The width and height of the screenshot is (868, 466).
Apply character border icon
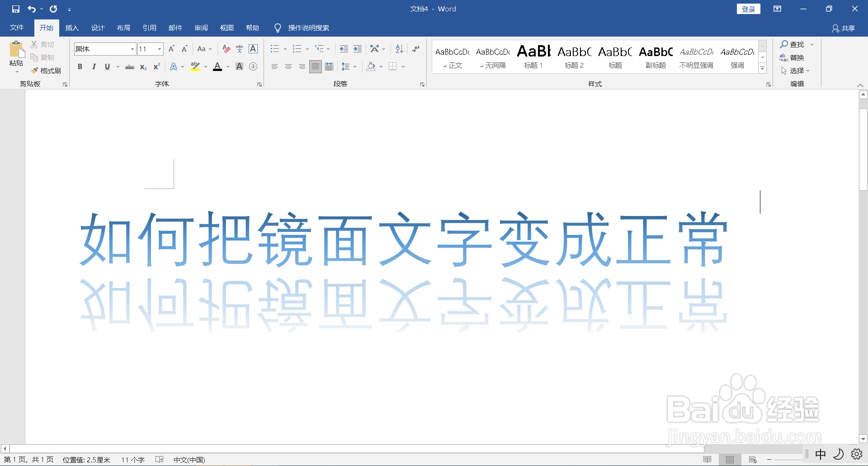tap(253, 49)
